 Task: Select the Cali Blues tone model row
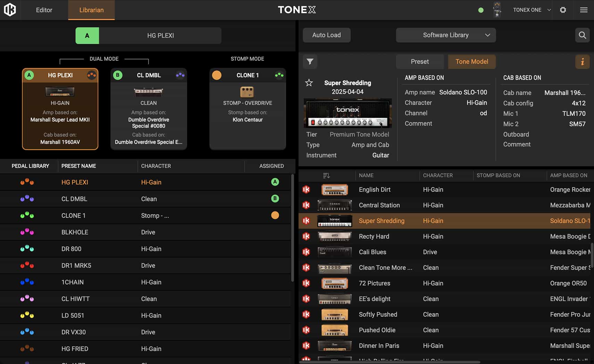pos(382,252)
